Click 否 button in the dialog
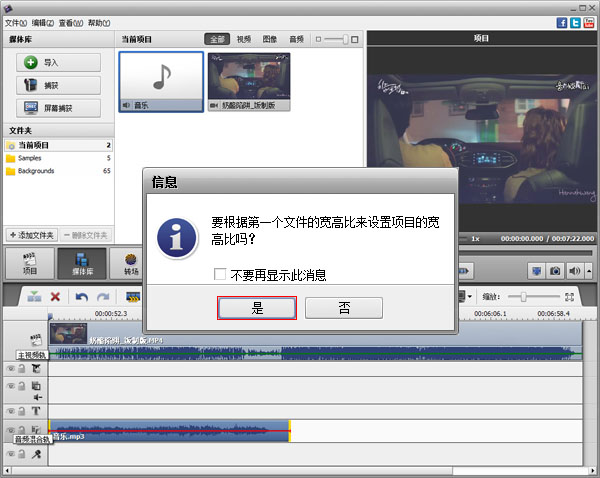600x478 pixels. click(344, 308)
